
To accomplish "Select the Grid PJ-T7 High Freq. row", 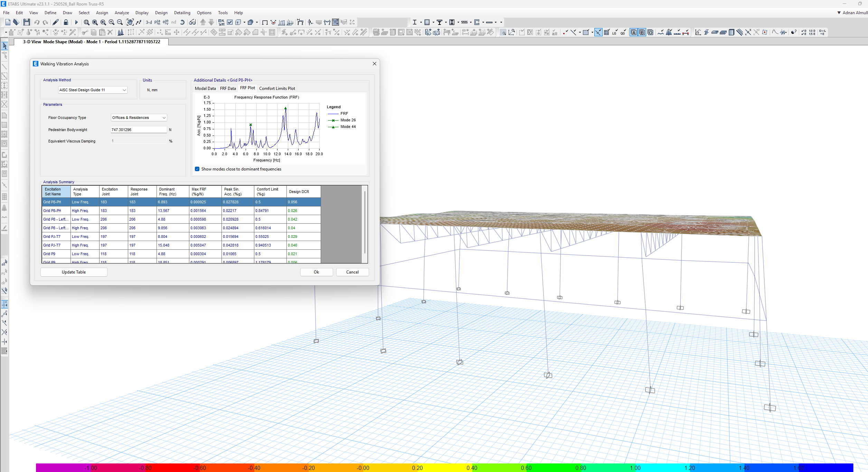I will coord(181,245).
